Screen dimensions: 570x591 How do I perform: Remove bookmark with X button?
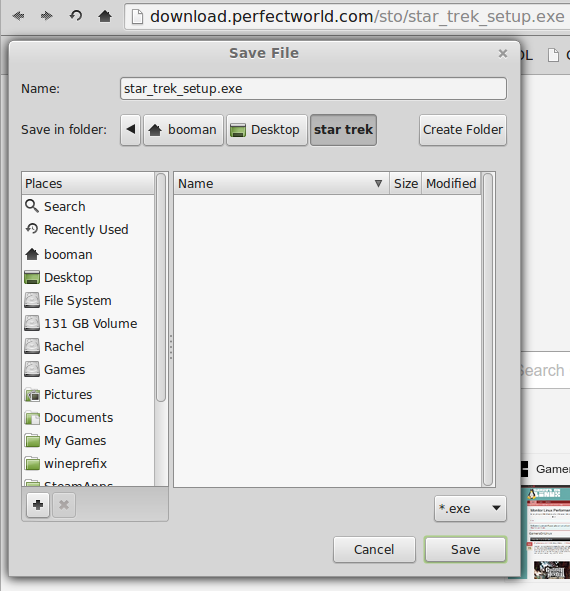pyautogui.click(x=64, y=505)
